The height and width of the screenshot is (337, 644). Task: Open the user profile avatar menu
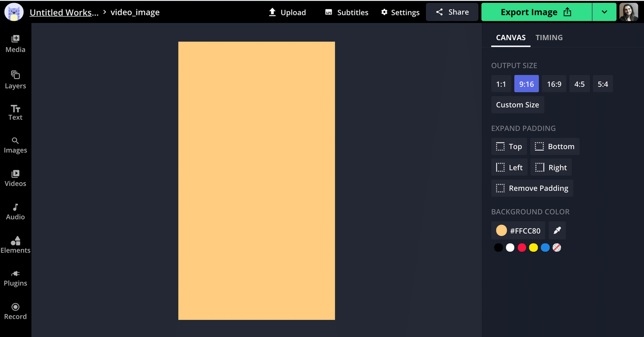(x=628, y=12)
